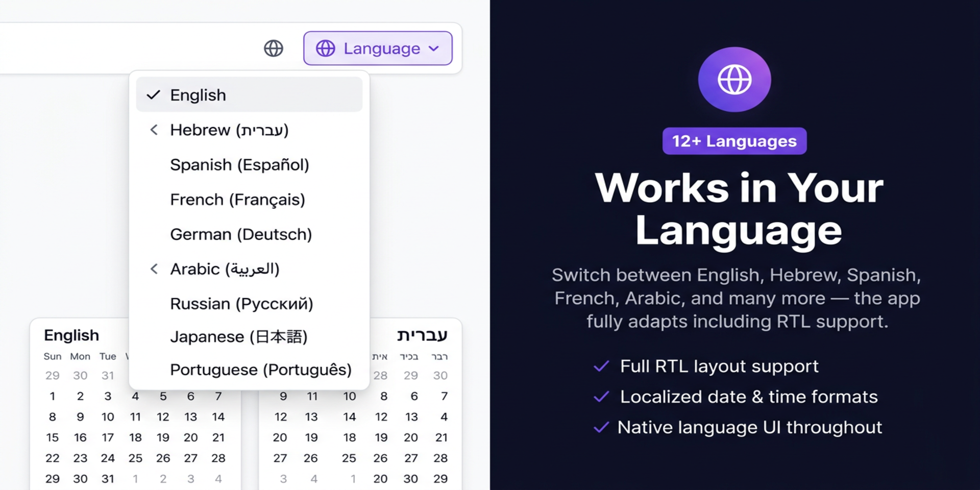Click the Tue column header in English calendar

pyautogui.click(x=108, y=356)
